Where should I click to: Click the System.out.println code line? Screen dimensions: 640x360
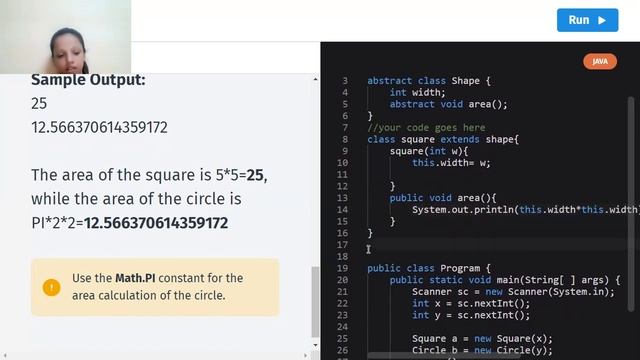(524, 210)
